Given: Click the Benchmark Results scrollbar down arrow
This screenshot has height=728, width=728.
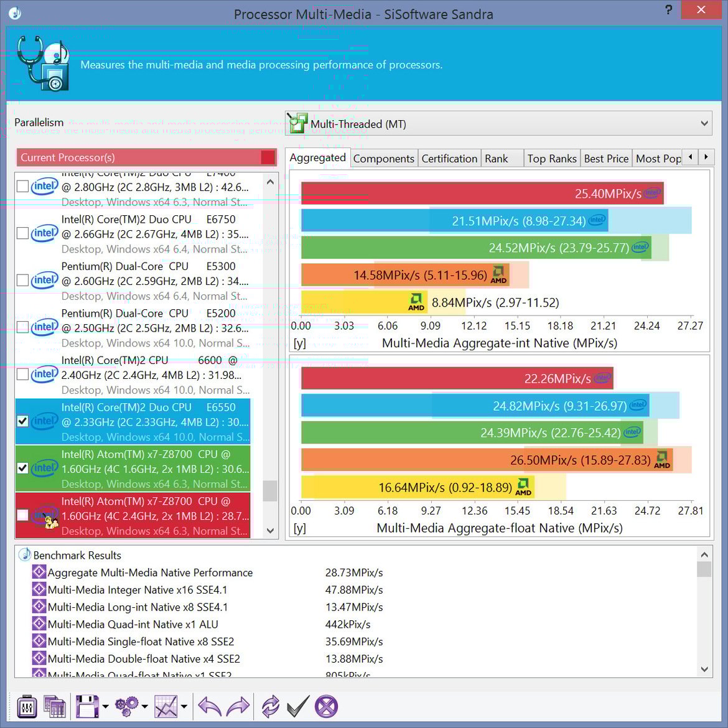Looking at the screenshot, I should 704,669.
